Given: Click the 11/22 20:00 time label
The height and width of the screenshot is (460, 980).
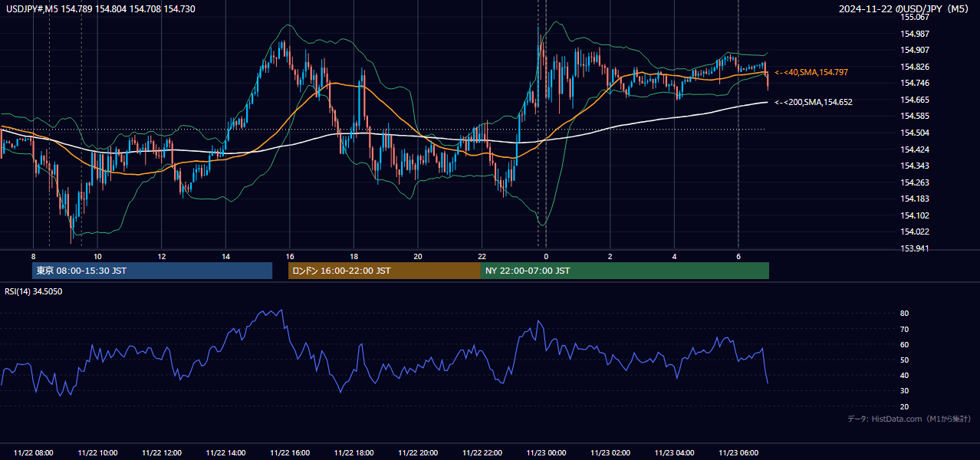Looking at the screenshot, I should coord(418,453).
